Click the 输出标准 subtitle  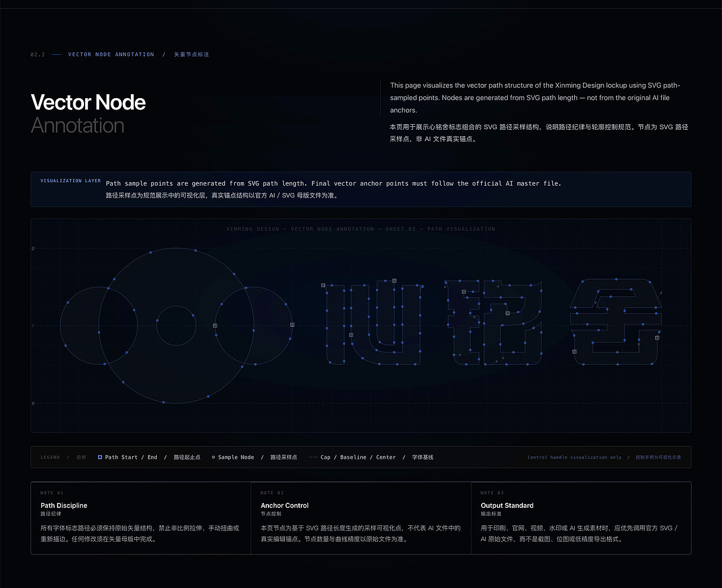tap(491, 514)
